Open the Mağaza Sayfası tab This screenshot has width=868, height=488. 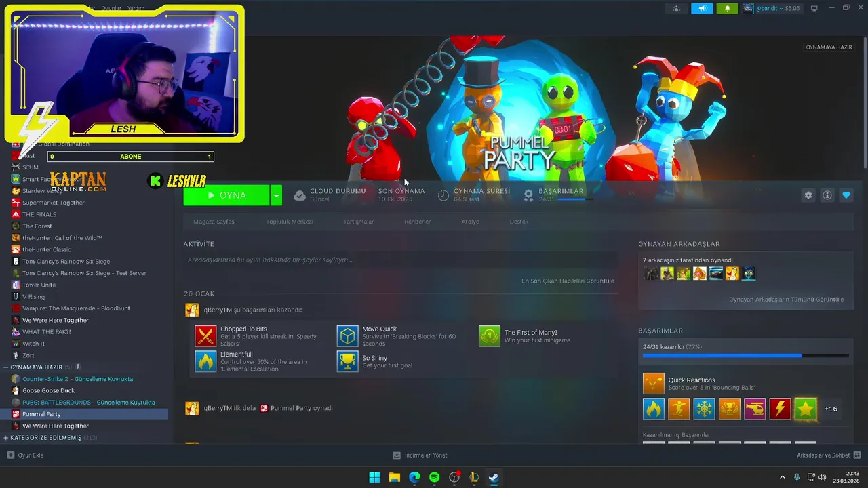[214, 222]
